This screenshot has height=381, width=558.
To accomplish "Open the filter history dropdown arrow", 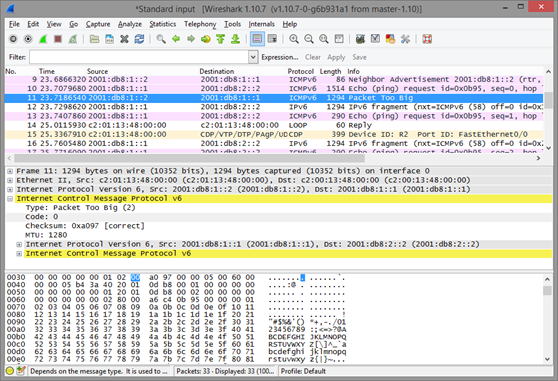I will [253, 57].
